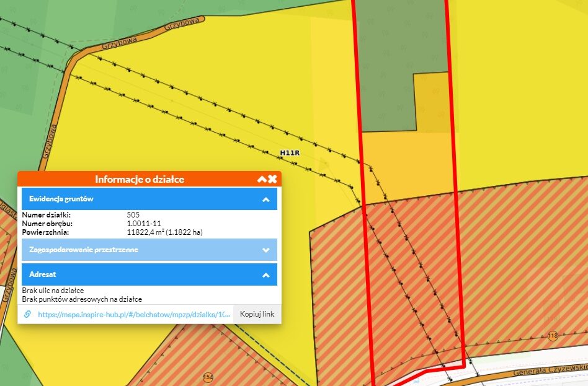The image size is (588, 386).
Task: Click the road marker numbered 154
Action: click(x=208, y=377)
